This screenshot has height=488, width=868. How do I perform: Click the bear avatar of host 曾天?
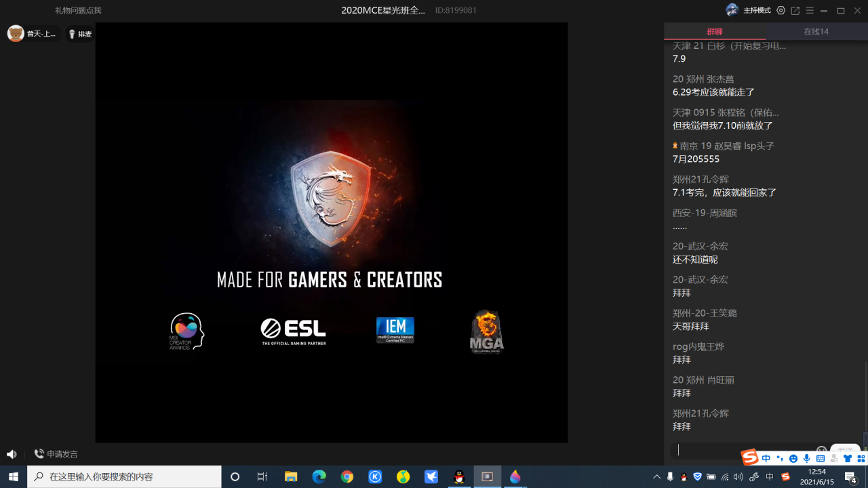point(16,33)
